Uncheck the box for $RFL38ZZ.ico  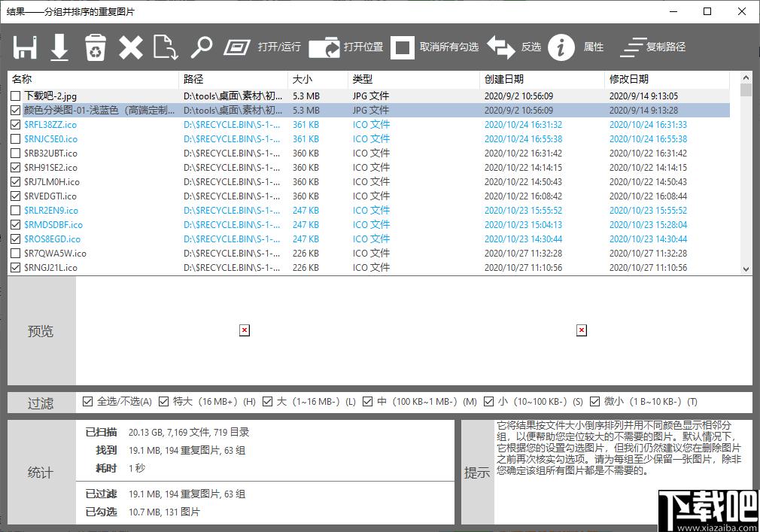pyautogui.click(x=16, y=124)
